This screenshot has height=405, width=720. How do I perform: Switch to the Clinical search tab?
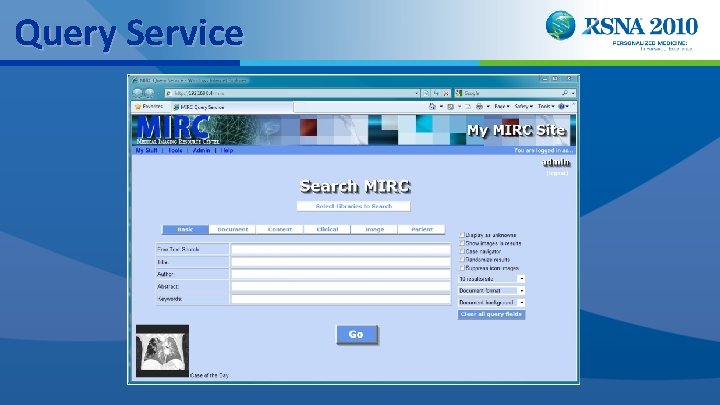327,229
